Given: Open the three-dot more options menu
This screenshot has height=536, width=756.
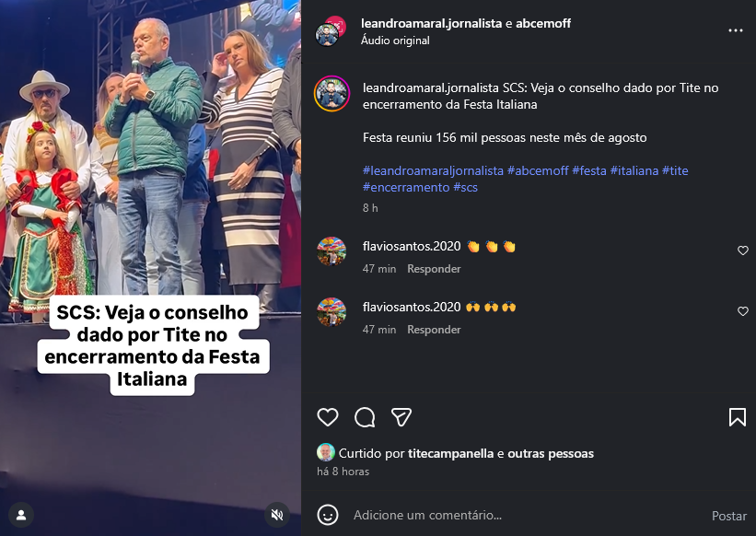Looking at the screenshot, I should coord(735,30).
